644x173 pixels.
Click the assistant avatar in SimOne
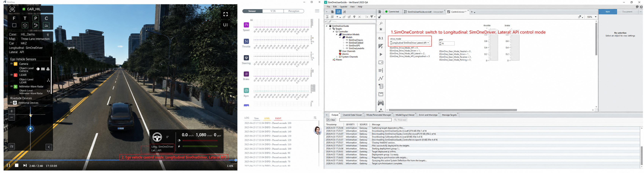[317, 130]
